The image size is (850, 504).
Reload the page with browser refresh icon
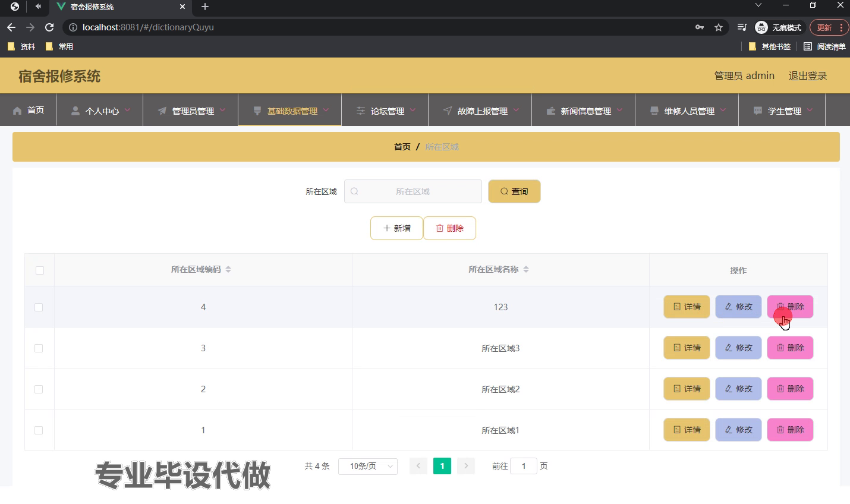tap(49, 27)
